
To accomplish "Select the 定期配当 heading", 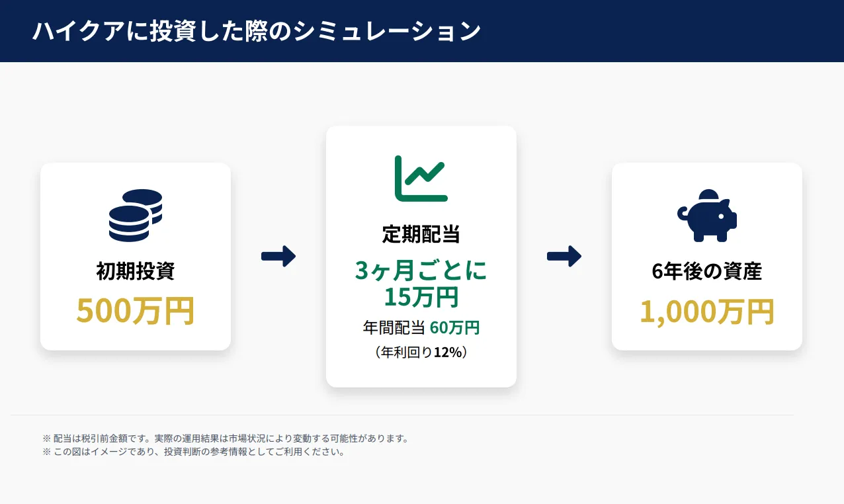I will coord(421,234).
